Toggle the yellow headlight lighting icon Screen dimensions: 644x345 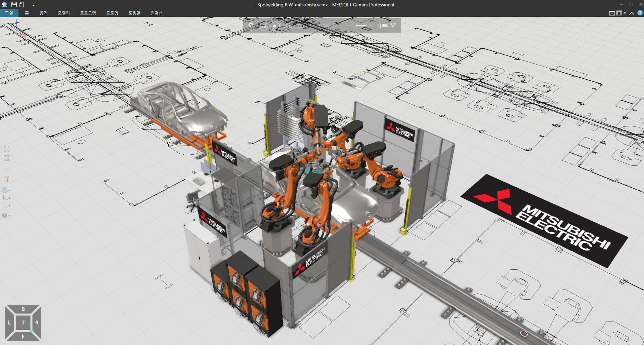pyautogui.click(x=6, y=170)
